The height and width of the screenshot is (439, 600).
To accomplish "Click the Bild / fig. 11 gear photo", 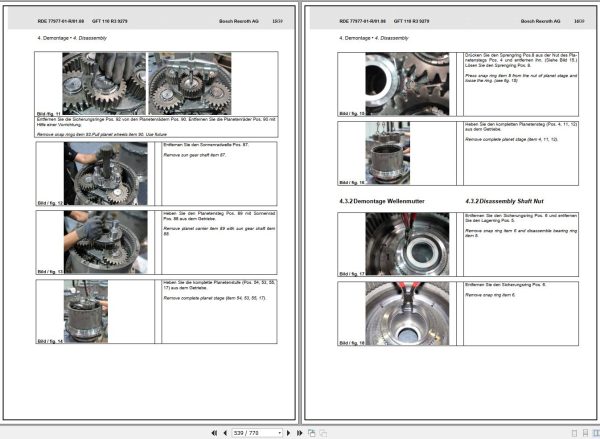I will 104,83.
